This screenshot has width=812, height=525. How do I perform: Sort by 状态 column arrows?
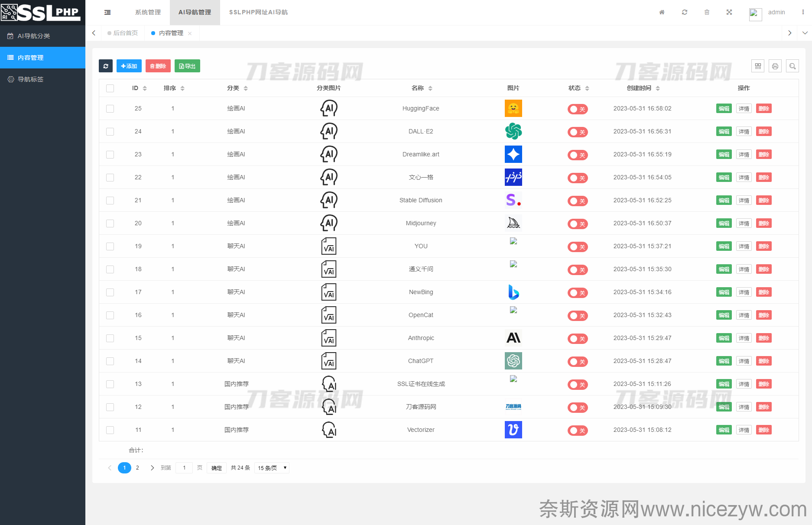coord(587,88)
